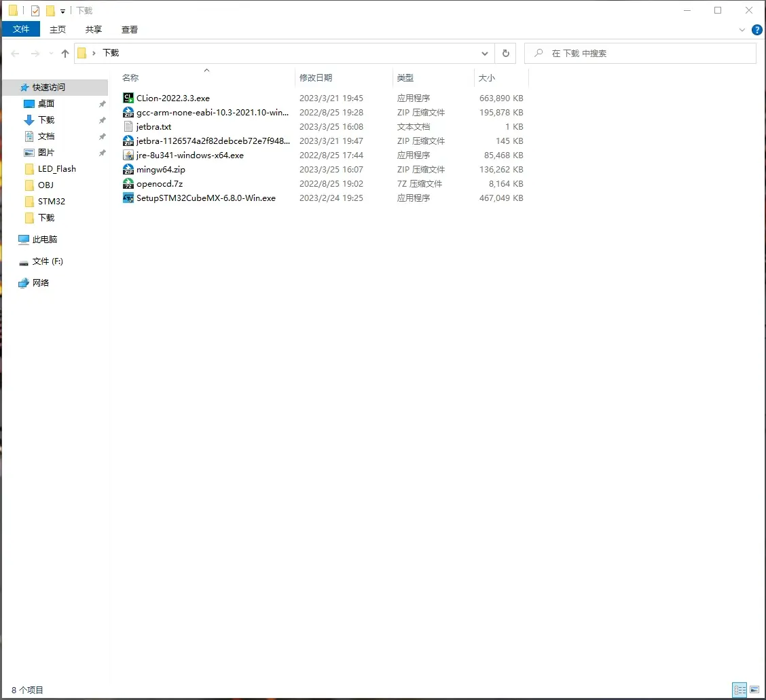Open the OBJ folder in the sidebar

click(45, 185)
